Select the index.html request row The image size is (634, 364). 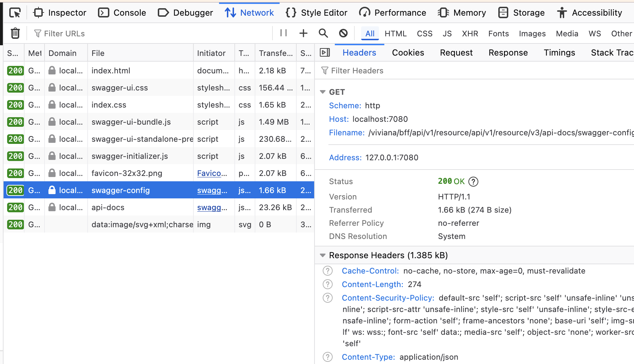159,71
